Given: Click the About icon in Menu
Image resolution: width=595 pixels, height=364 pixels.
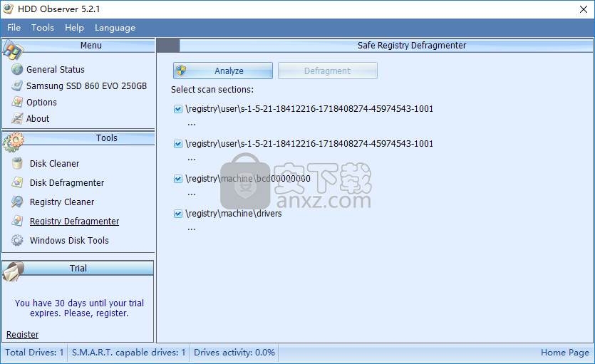Looking at the screenshot, I should coord(17,118).
